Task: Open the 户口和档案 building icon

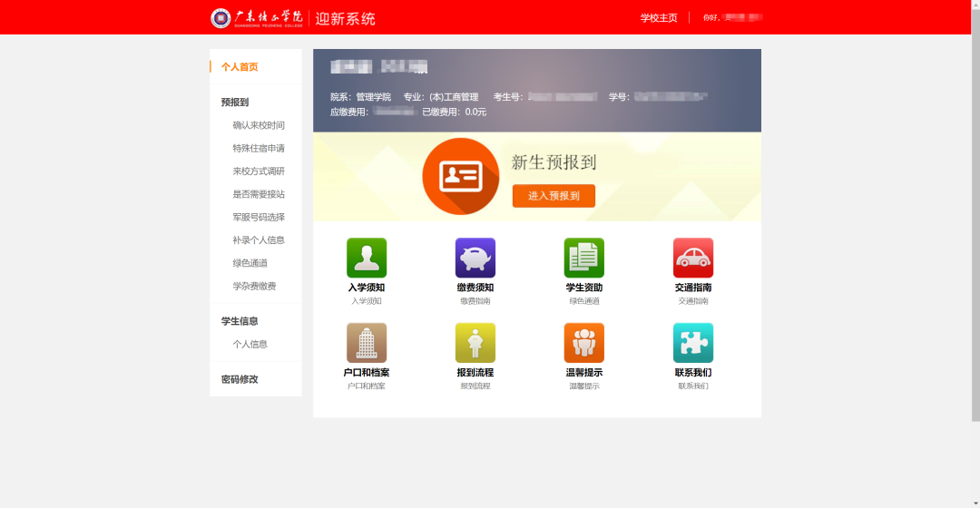Action: coord(367,342)
